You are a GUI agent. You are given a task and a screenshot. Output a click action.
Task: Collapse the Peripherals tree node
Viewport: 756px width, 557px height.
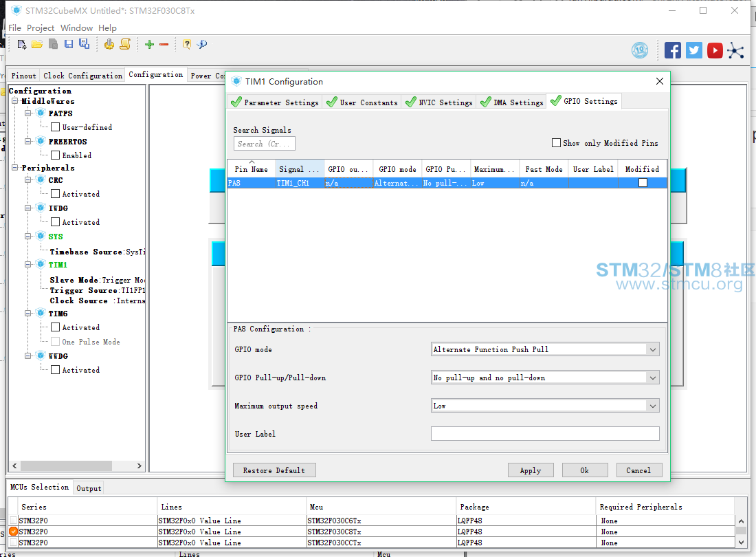pyautogui.click(x=15, y=167)
